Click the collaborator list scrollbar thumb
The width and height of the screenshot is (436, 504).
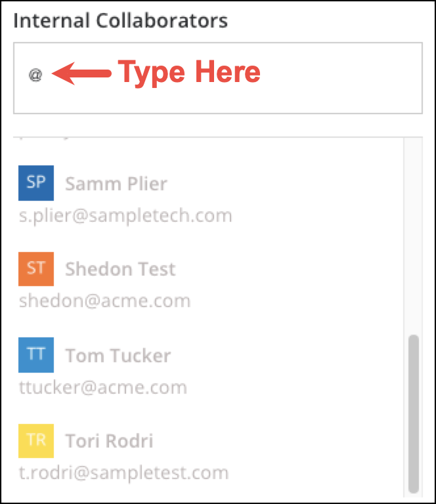click(x=414, y=413)
